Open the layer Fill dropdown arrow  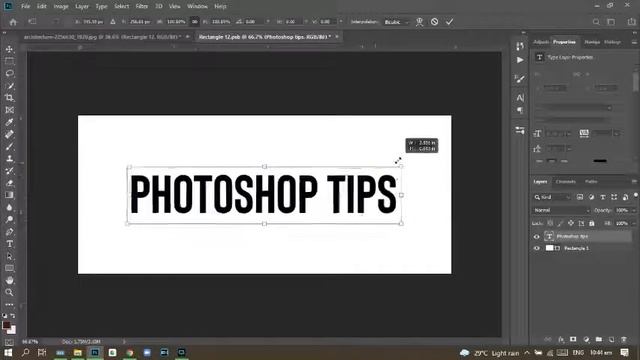pyautogui.click(x=633, y=223)
